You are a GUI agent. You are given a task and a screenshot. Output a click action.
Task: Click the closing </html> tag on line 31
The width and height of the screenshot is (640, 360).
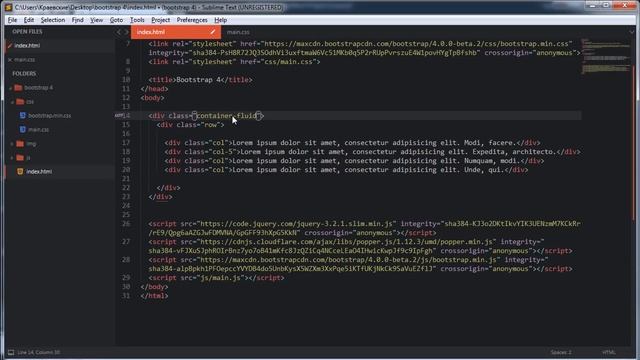coord(154,296)
